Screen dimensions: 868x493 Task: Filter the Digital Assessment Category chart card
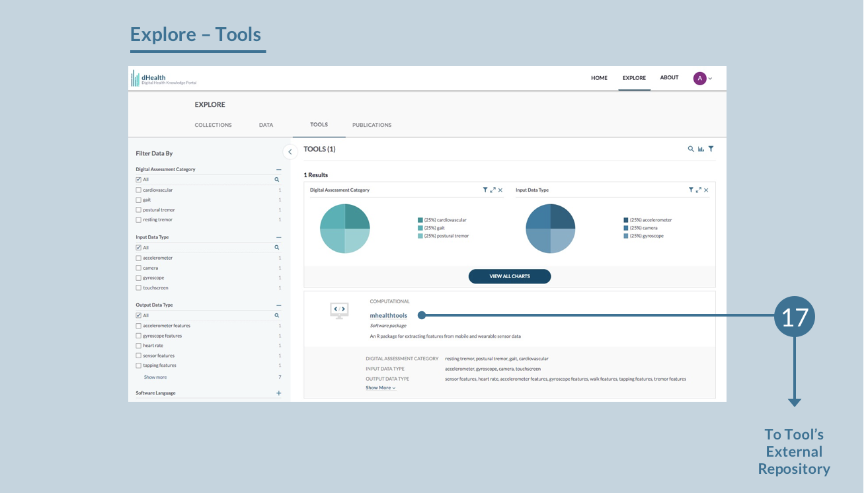(485, 190)
